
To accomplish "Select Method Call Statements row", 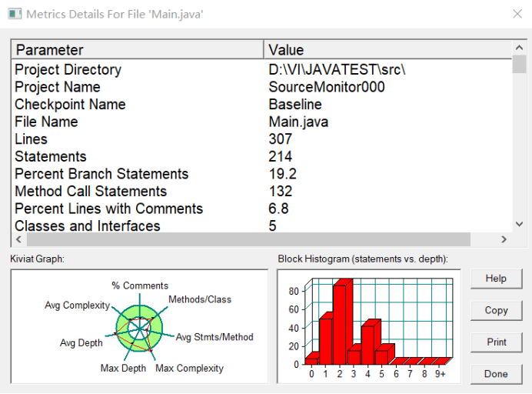I will pyautogui.click(x=261, y=191).
